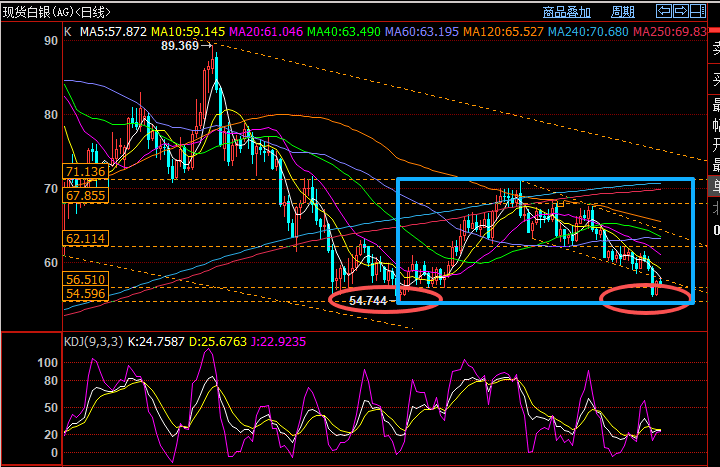
Task: Click the 56.510 price level tag
Action: click(x=85, y=279)
